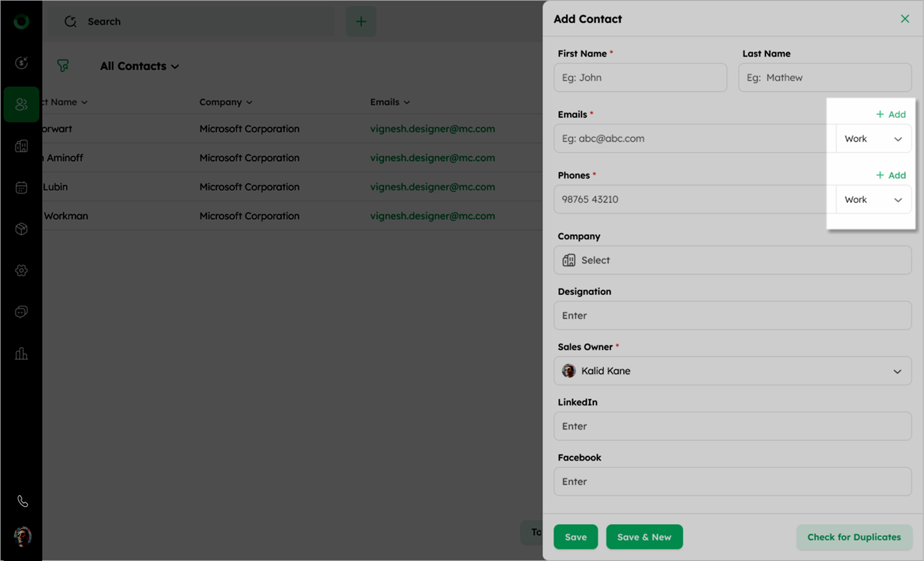Viewport: 924px width, 561px height.
Task: Focus the First Name input field
Action: click(x=640, y=78)
